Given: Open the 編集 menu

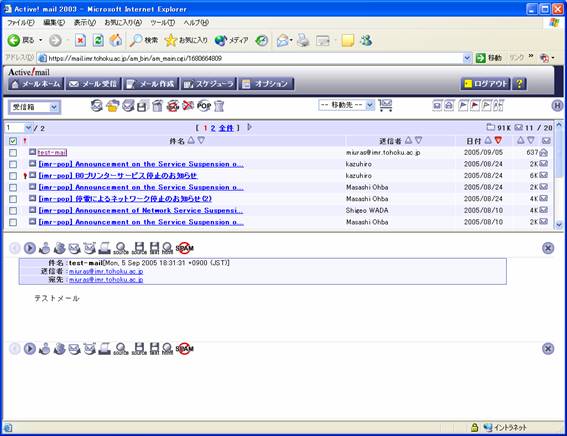Looking at the screenshot, I should (x=54, y=22).
